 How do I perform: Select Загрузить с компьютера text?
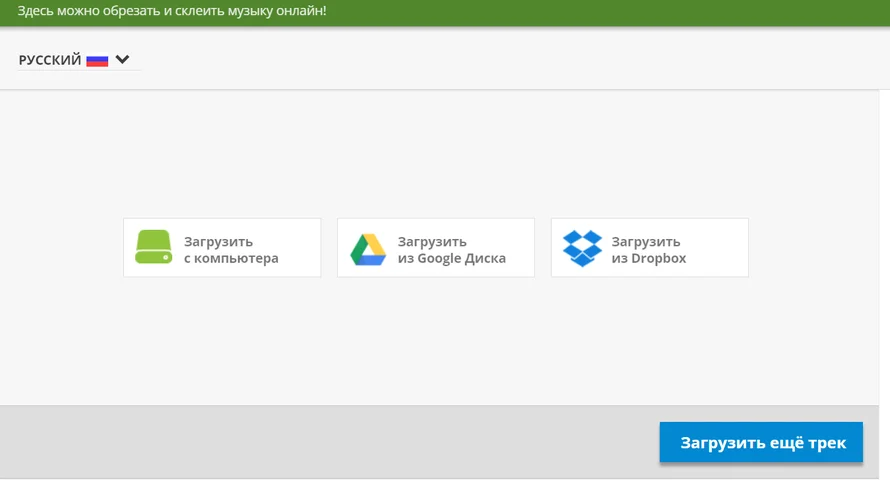coord(231,250)
